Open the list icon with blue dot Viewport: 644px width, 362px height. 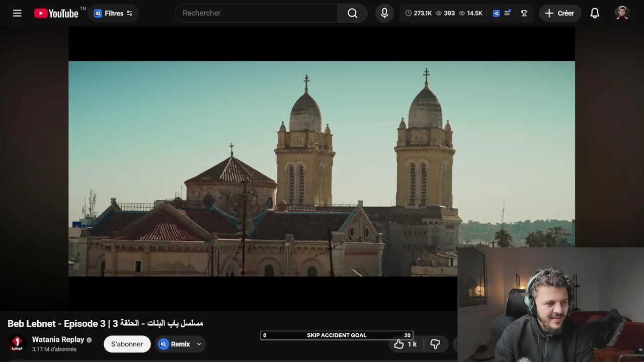507,13
